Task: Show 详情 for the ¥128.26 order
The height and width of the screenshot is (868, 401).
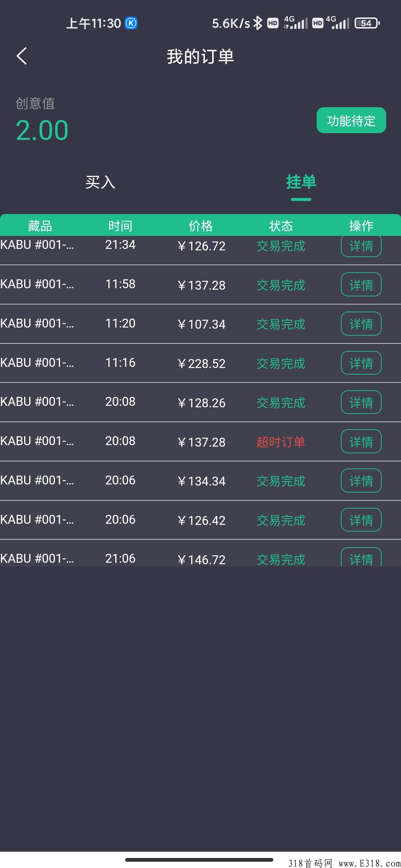Action: coord(361,402)
